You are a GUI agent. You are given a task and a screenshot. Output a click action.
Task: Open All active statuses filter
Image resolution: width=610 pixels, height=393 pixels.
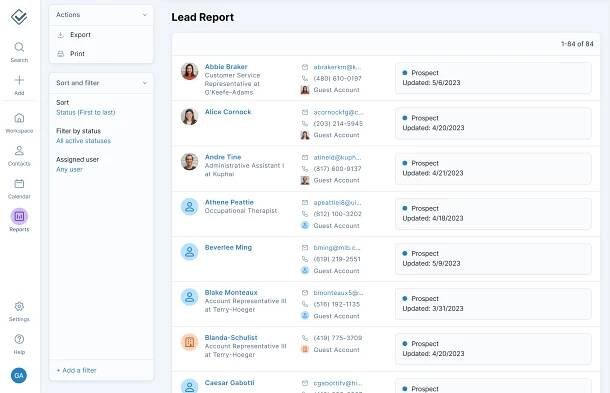(83, 141)
